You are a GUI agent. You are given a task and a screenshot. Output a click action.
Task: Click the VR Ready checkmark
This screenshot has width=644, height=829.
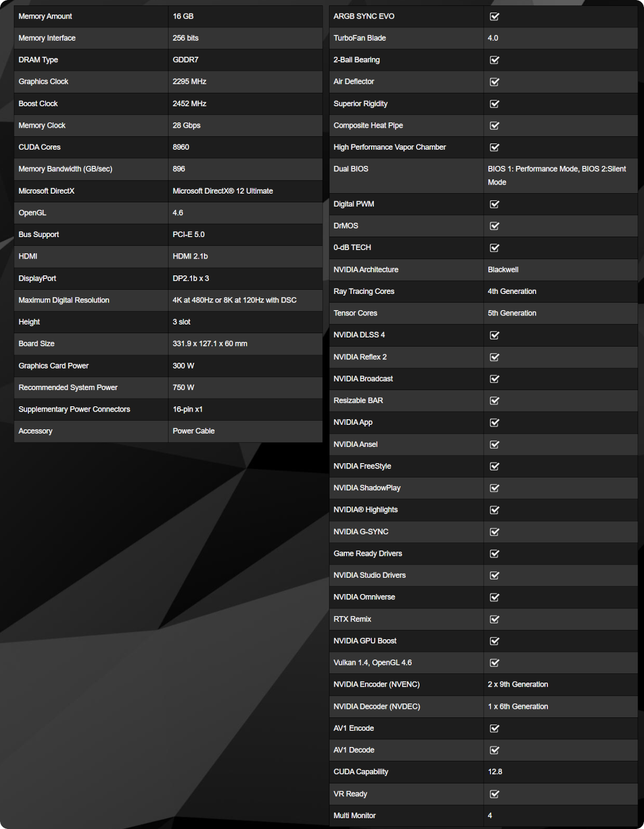[x=494, y=794]
